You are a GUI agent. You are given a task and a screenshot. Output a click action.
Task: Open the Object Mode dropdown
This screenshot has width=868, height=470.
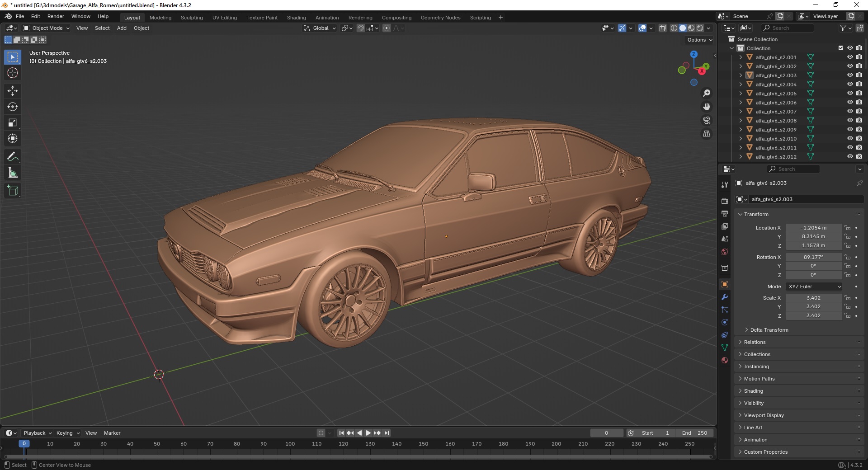pyautogui.click(x=47, y=28)
